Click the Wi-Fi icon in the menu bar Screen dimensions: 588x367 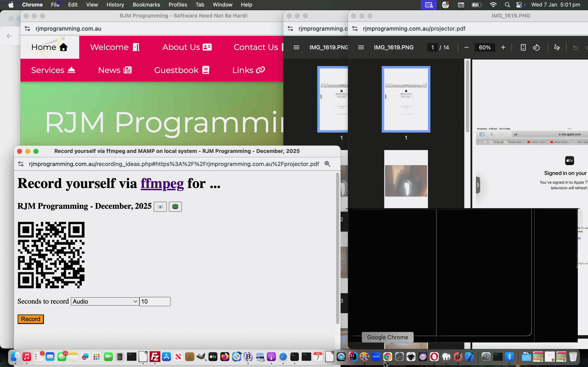tap(493, 5)
